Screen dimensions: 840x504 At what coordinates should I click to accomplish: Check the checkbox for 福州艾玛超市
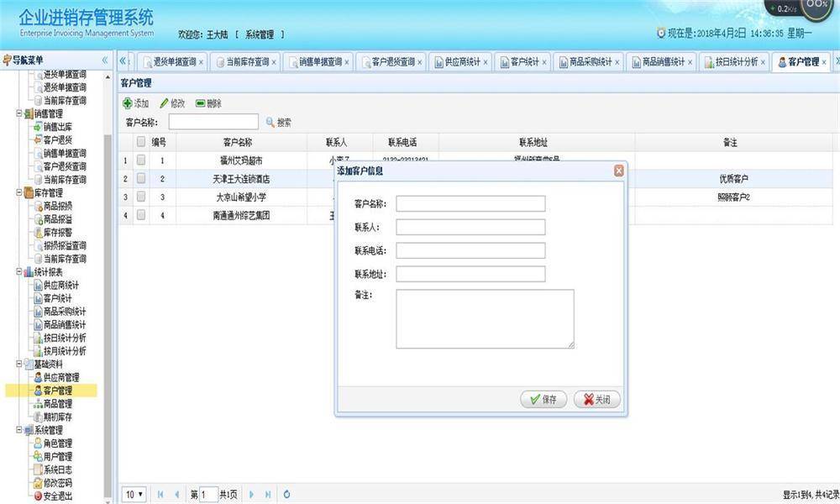click(140, 160)
